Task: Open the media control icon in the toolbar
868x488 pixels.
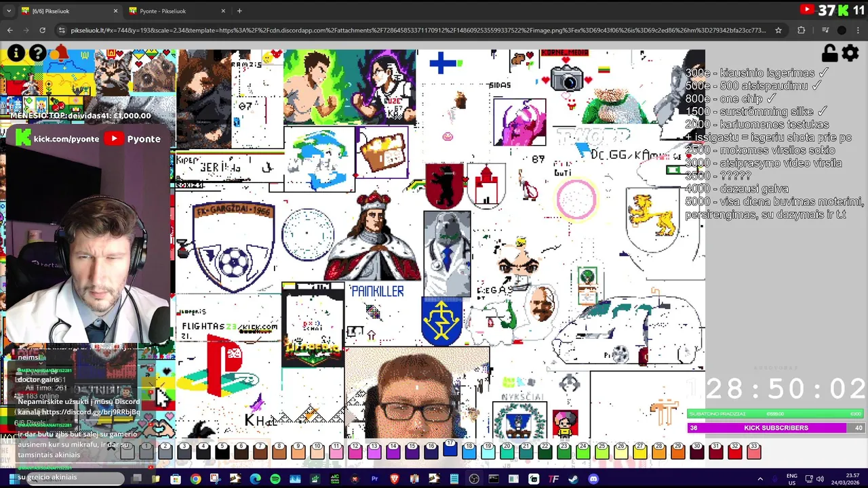Action: (x=825, y=30)
